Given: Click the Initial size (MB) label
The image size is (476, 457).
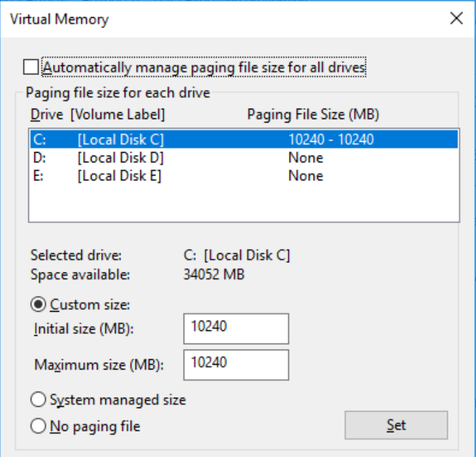Looking at the screenshot, I should [x=83, y=329].
